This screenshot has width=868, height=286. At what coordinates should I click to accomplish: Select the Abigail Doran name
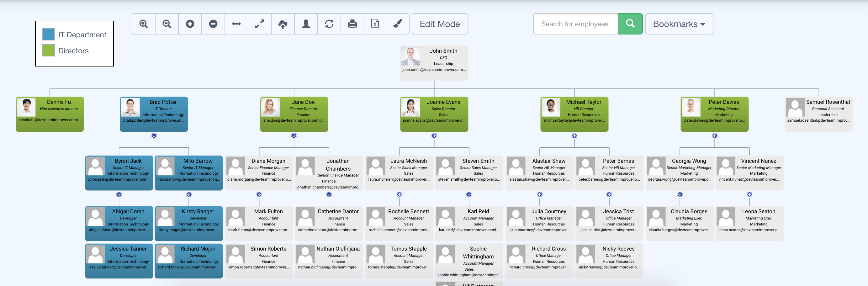128,211
